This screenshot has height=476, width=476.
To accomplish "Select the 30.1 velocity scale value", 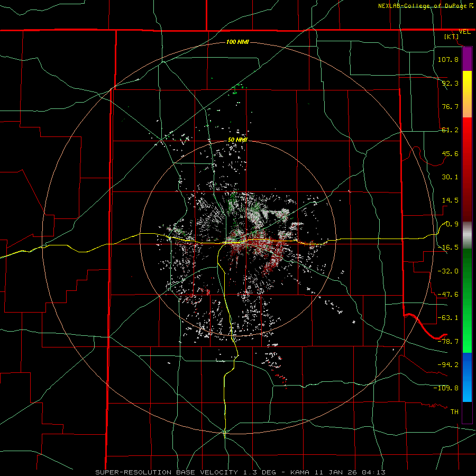I will tap(450, 177).
